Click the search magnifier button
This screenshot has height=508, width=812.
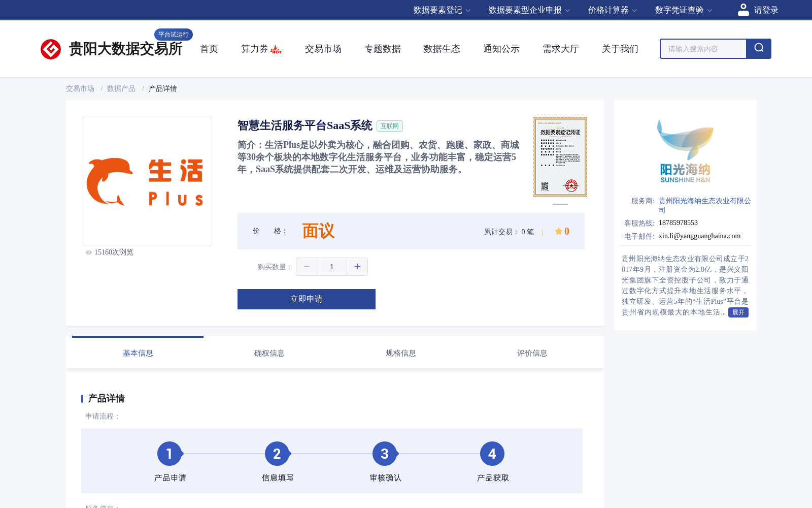click(x=759, y=49)
